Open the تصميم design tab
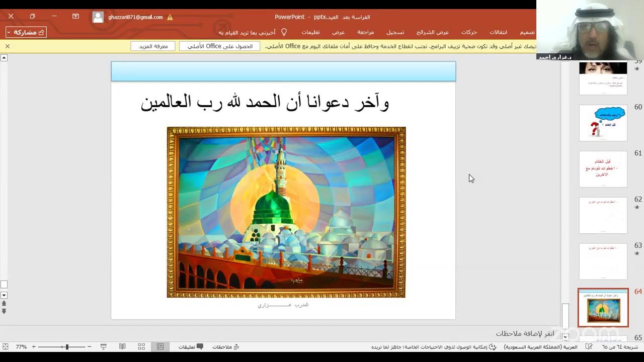The width and height of the screenshot is (644, 362). click(x=527, y=32)
